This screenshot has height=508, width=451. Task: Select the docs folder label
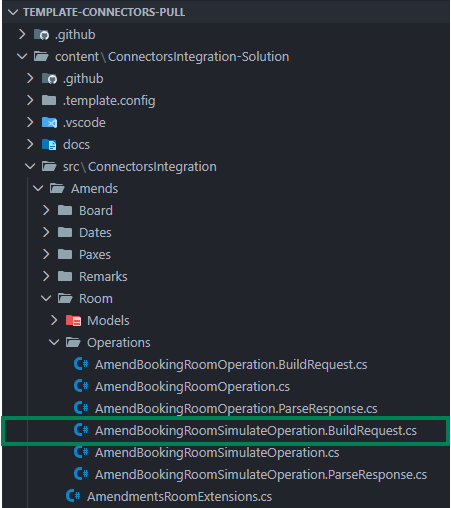(76, 145)
